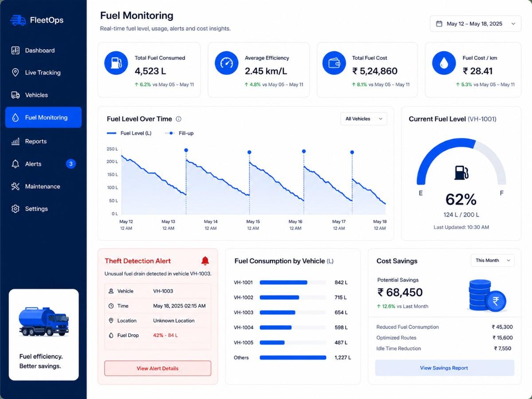This screenshot has width=532, height=399.
Task: Go to Dashboard in the sidebar
Action: (x=43, y=51)
